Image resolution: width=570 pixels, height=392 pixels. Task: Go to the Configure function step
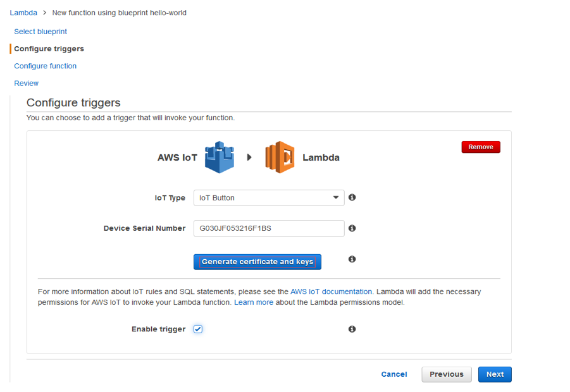pyautogui.click(x=45, y=66)
